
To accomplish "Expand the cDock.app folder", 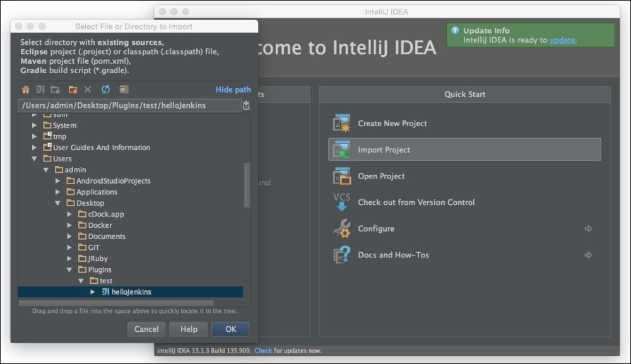I will click(69, 214).
